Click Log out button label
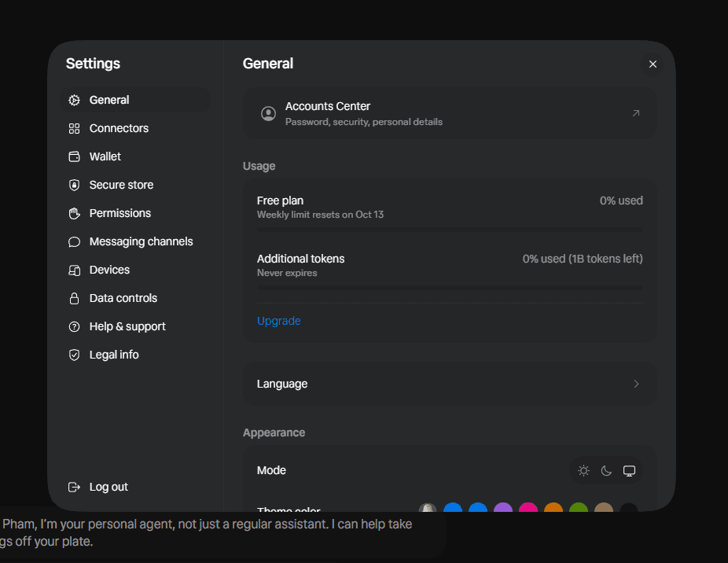Screen dimensions: 728x563 tap(108, 487)
